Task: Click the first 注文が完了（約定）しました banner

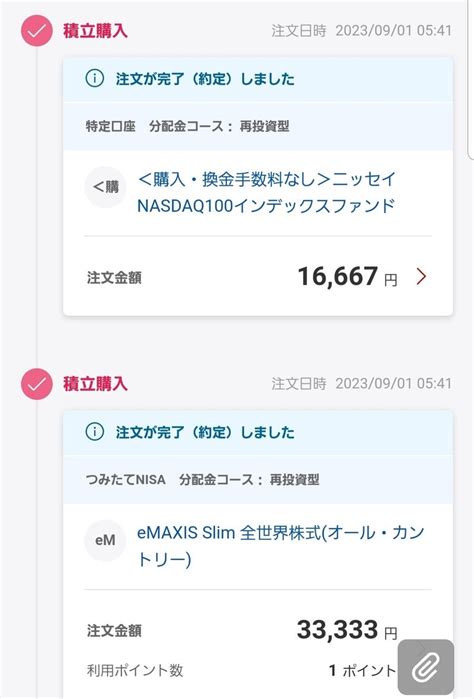Action: (258, 79)
